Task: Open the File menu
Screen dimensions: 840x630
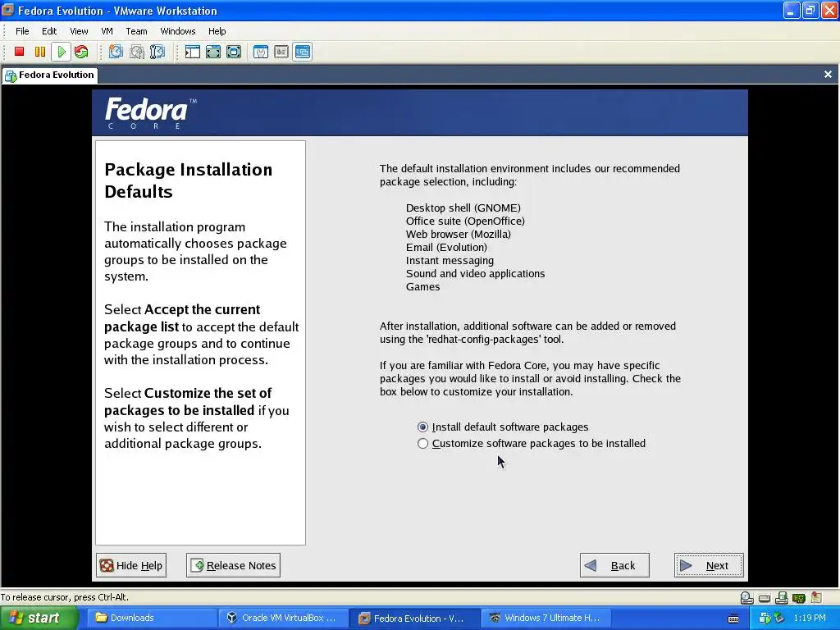Action: [x=22, y=31]
